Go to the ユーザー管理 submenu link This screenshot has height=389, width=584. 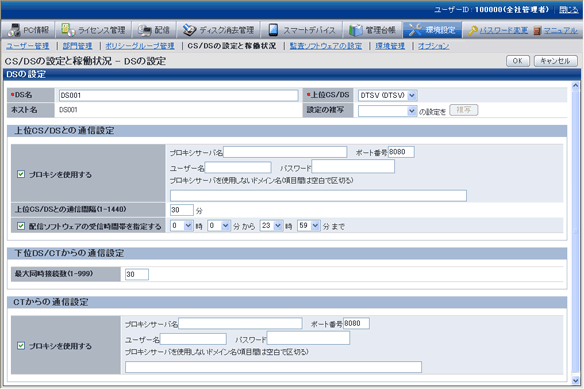(28, 46)
